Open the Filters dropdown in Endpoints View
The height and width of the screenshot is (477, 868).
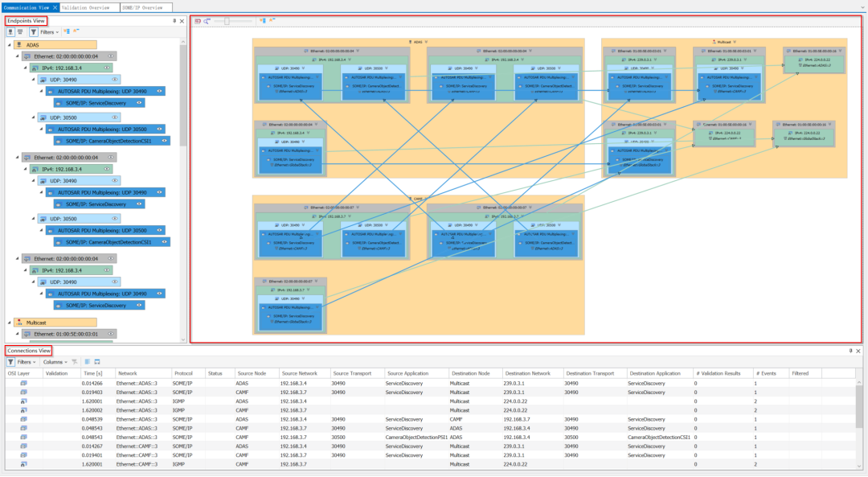(49, 32)
